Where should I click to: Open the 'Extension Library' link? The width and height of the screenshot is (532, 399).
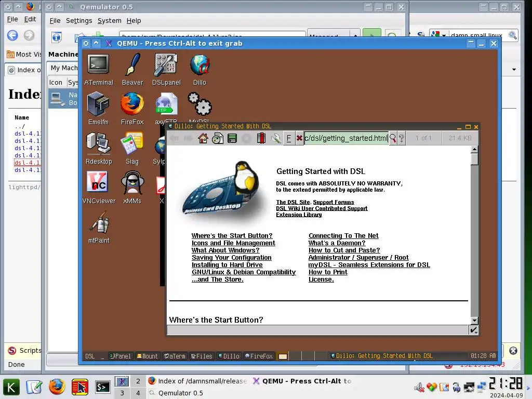tap(299, 215)
